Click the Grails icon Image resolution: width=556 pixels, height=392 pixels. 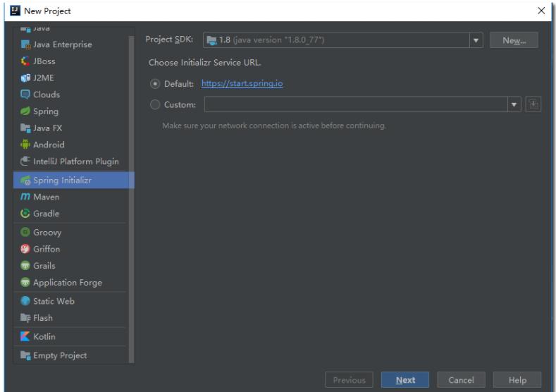tap(25, 265)
